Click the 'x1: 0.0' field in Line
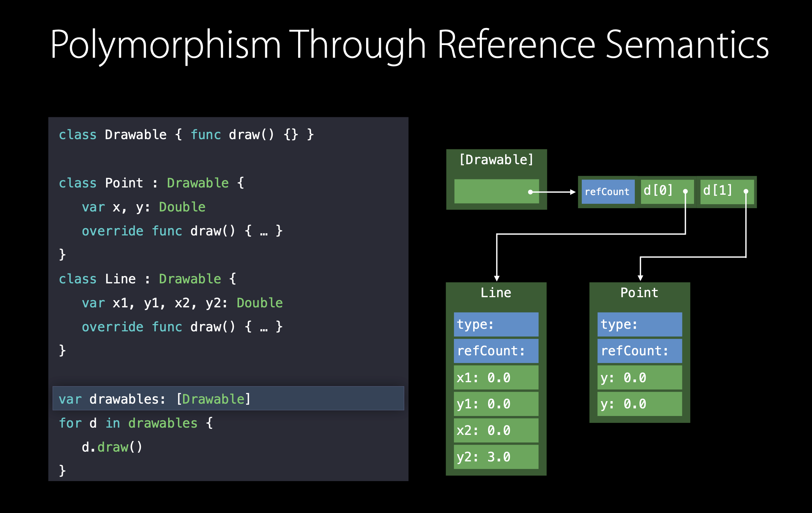Viewport: 812px width, 513px height. 496,377
